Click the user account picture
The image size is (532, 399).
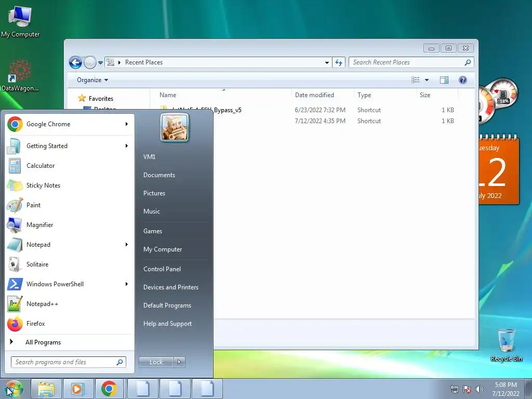[175, 127]
